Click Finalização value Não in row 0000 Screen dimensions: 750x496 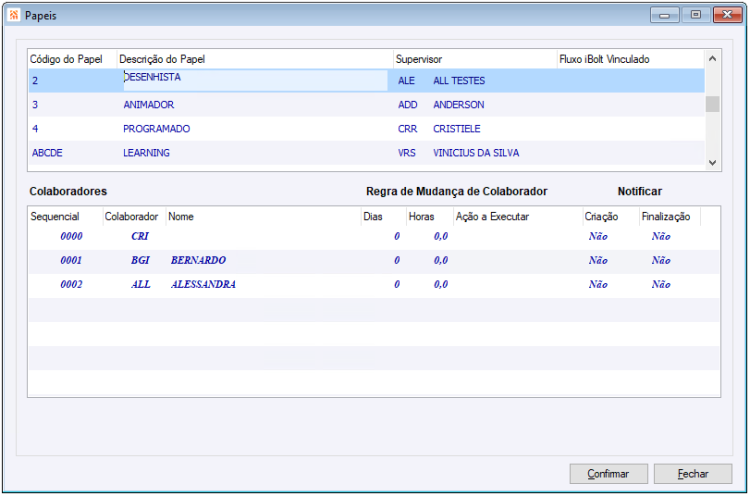click(x=661, y=236)
